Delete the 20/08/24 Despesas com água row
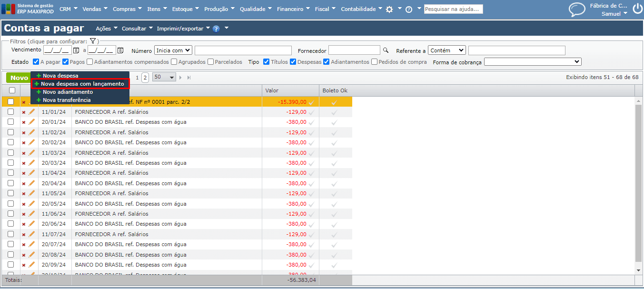 23,255
